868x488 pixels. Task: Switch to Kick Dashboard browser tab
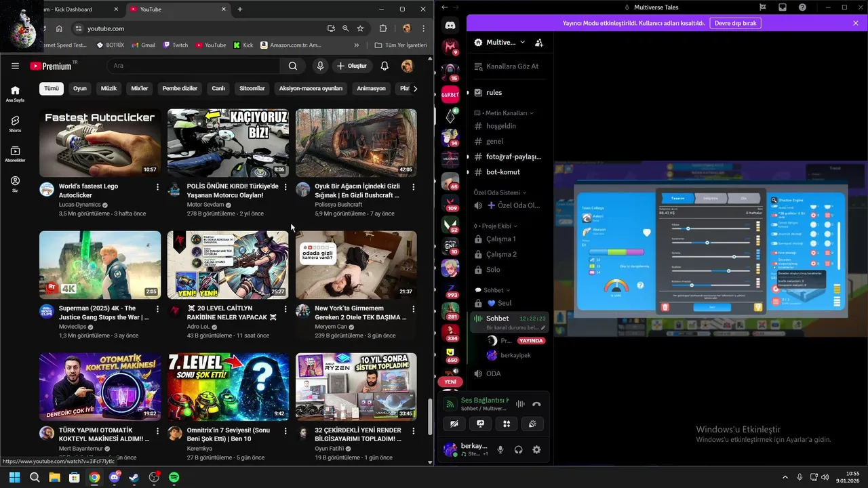click(75, 9)
